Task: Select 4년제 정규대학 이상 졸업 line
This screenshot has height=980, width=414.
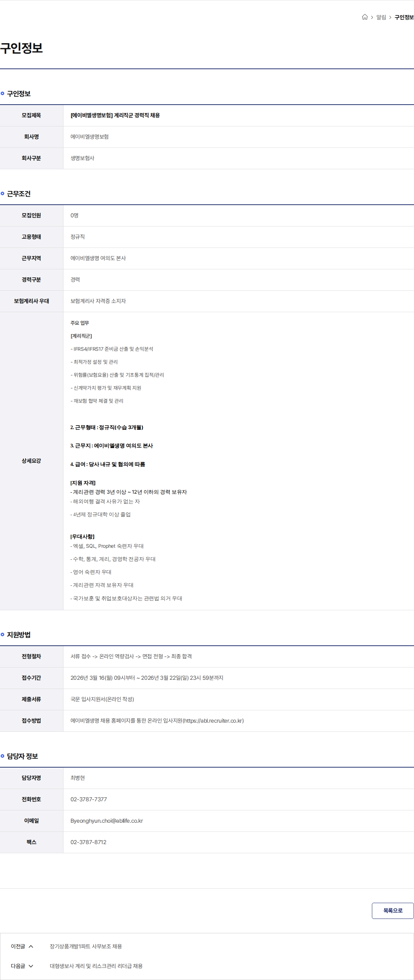Action: coord(100,514)
